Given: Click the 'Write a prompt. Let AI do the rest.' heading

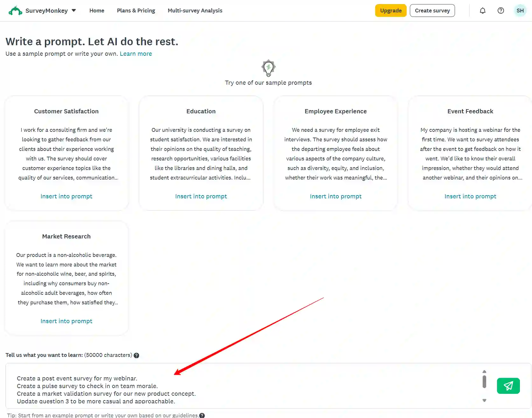Looking at the screenshot, I should 92,42.
